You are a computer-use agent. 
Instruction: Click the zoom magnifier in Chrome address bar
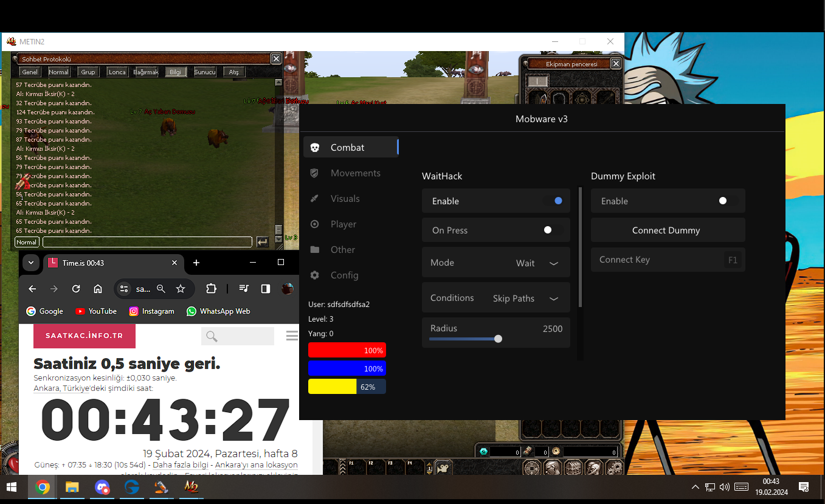(161, 289)
